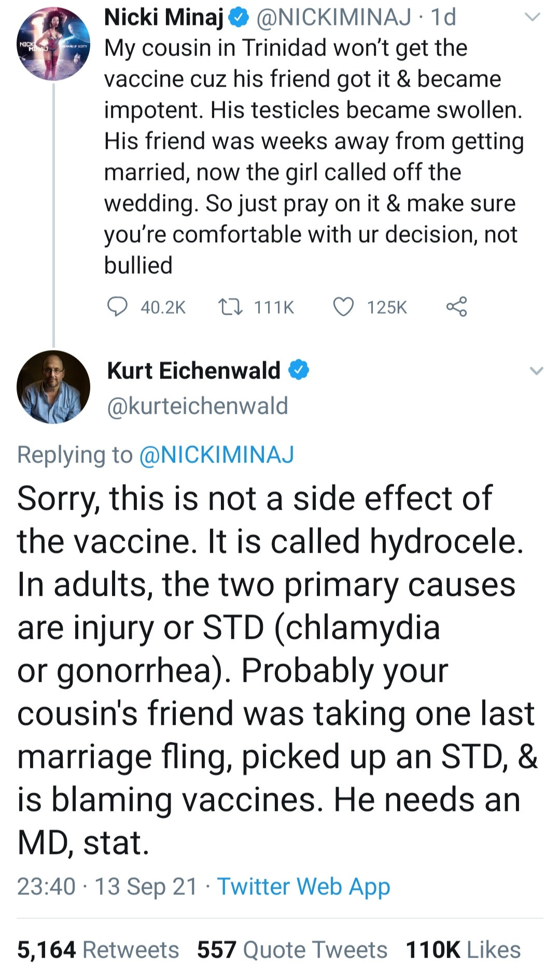Click the 23:40 · 13 Sep 21 timestamp
Screen dimensions: 560x969
[x=107, y=886]
